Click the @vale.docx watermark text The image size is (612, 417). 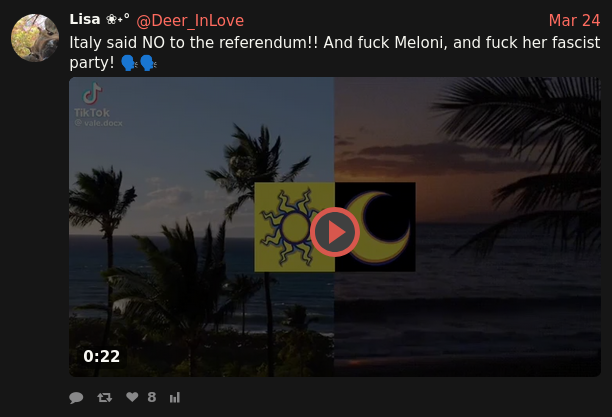pyautogui.click(x=98, y=123)
